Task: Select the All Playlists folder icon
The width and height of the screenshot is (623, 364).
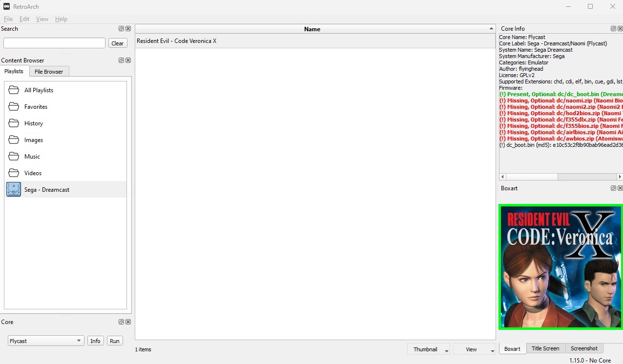Action: click(14, 90)
